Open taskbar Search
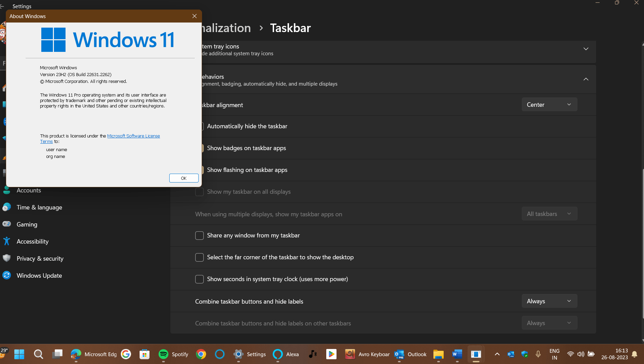The width and height of the screenshot is (644, 364). (39, 354)
